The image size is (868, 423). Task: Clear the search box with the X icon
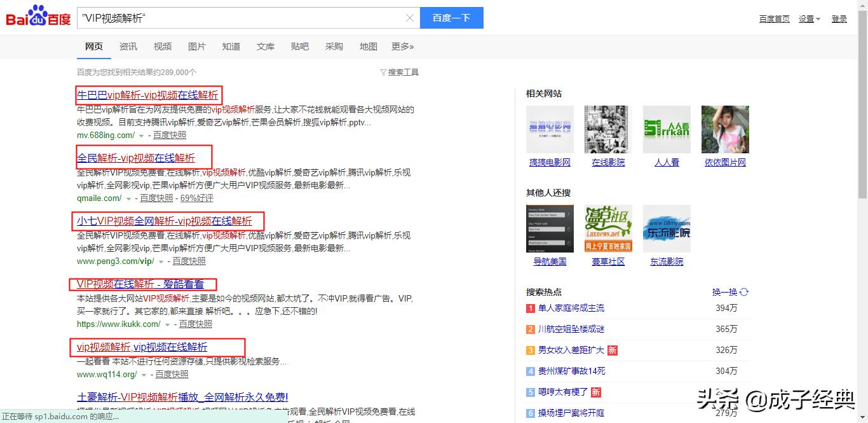[x=410, y=18]
